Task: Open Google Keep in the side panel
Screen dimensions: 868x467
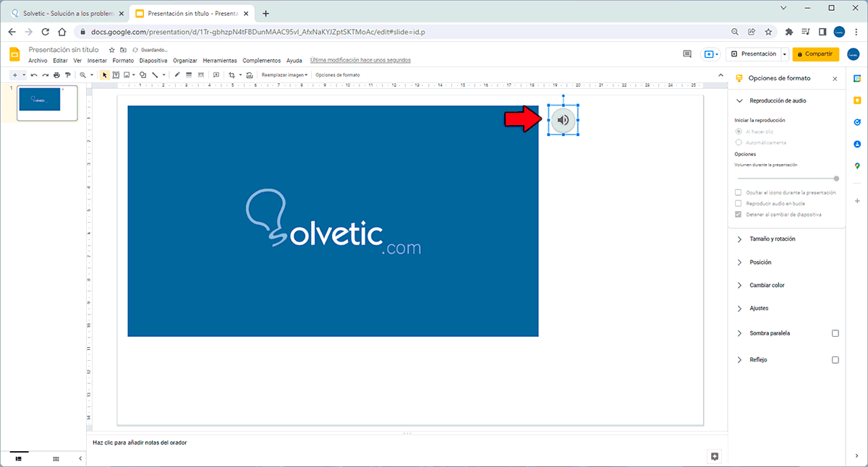Action: pos(856,100)
